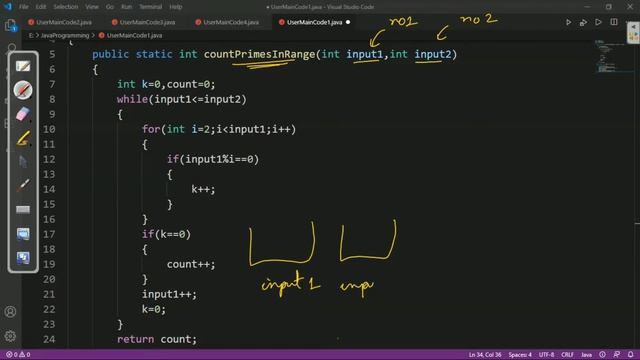The width and height of the screenshot is (640, 360).
Task: Click the 'k=0;' statement on line 22
Action: (x=154, y=309)
